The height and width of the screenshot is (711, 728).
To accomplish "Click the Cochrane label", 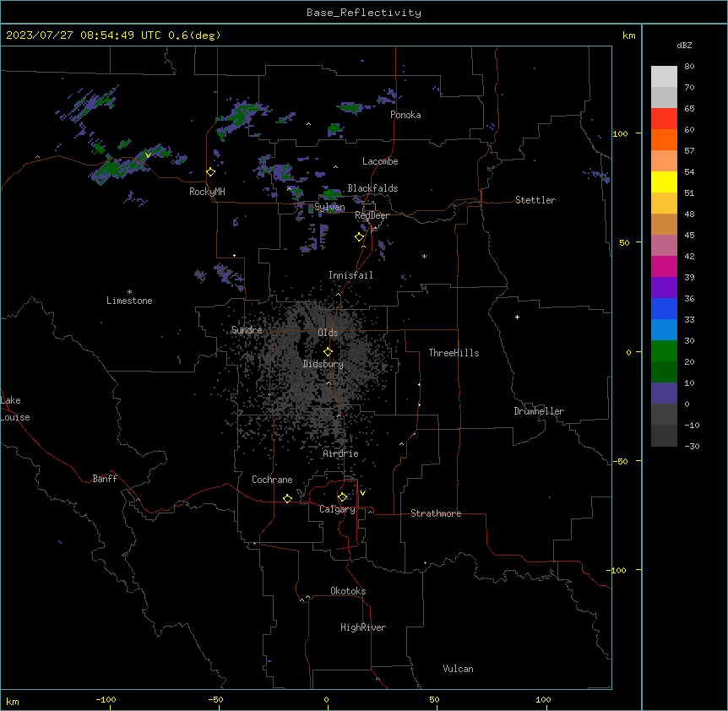I will (x=272, y=480).
